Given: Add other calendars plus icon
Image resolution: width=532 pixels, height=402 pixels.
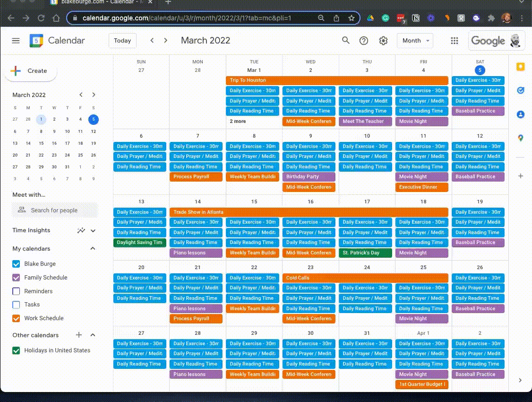Looking at the screenshot, I should point(79,335).
